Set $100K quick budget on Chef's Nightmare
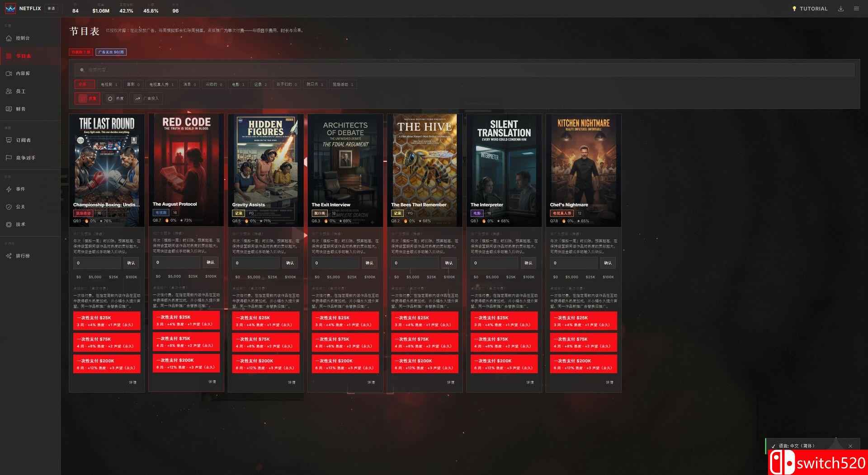This screenshot has width=868, height=475. click(608, 277)
